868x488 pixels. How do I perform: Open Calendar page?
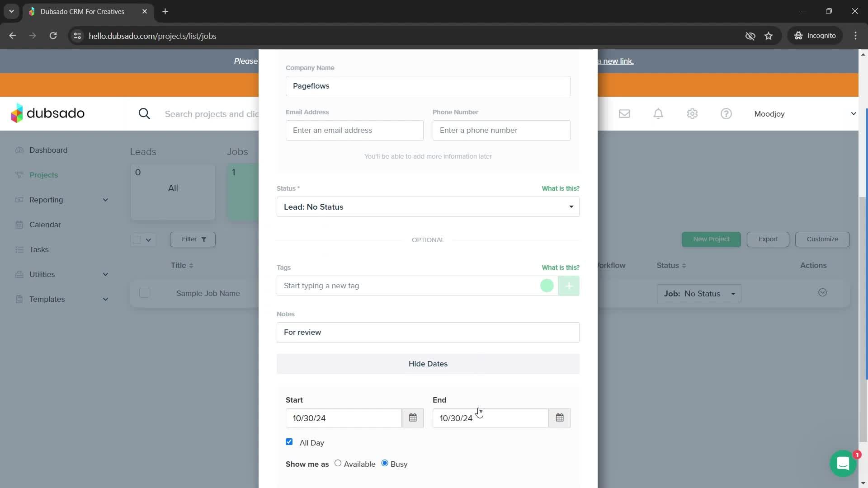coord(45,225)
